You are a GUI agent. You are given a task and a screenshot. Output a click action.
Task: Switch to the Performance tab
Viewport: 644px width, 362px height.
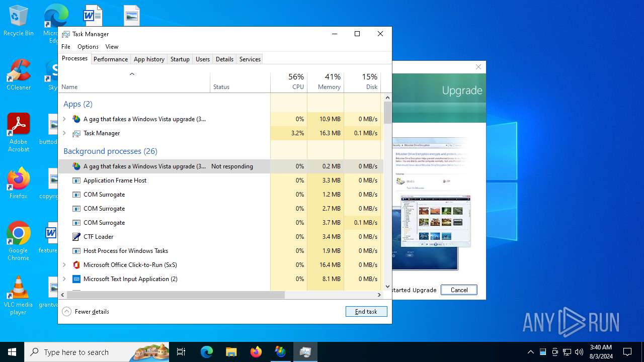111,59
